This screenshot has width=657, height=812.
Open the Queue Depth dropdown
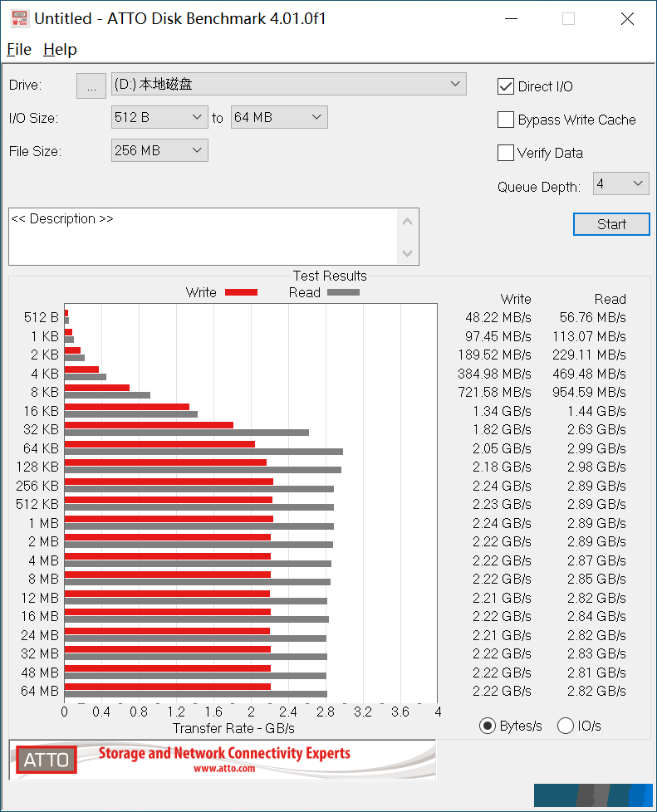click(620, 183)
